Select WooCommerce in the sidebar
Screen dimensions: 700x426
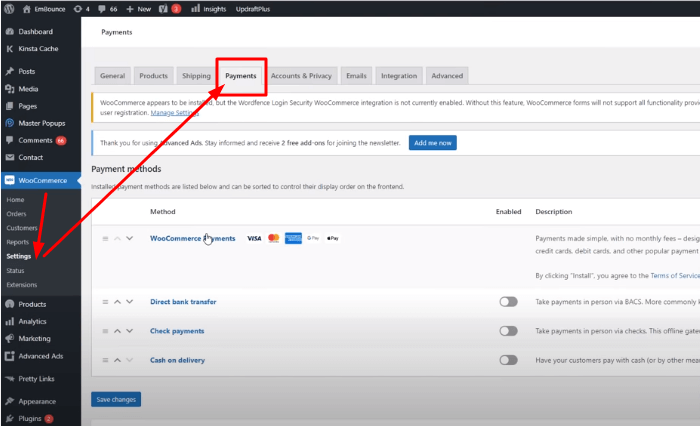pyautogui.click(x=42, y=180)
